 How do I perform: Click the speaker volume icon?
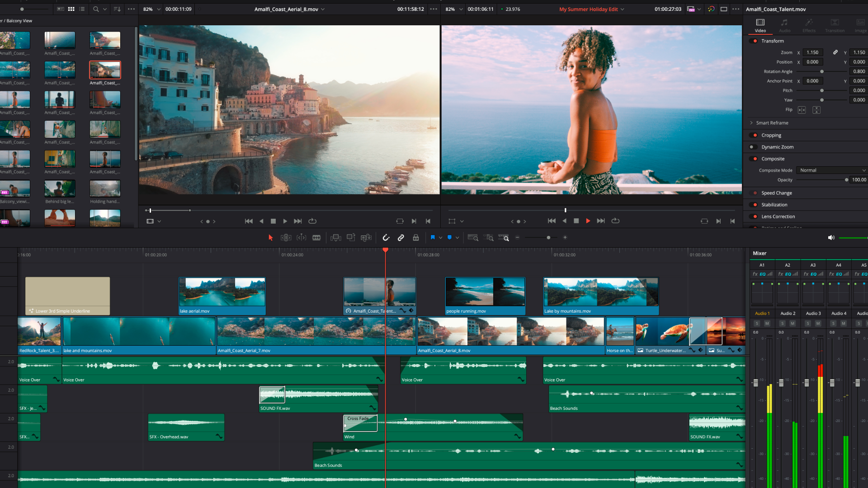(830, 238)
